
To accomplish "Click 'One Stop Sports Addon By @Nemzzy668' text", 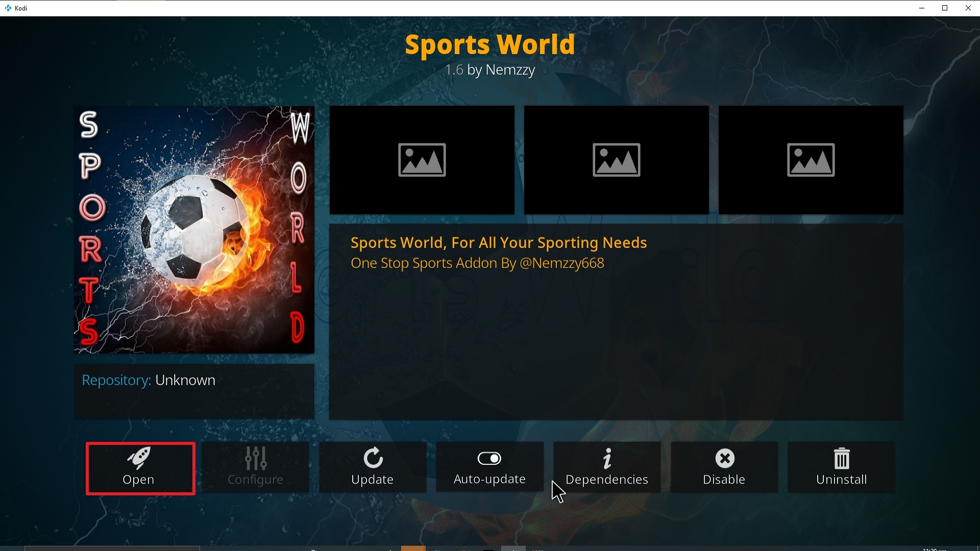I will pos(477,263).
